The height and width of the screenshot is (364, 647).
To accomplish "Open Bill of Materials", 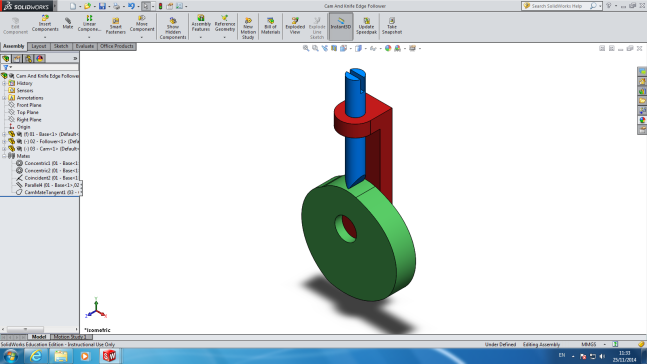I will (270, 26).
